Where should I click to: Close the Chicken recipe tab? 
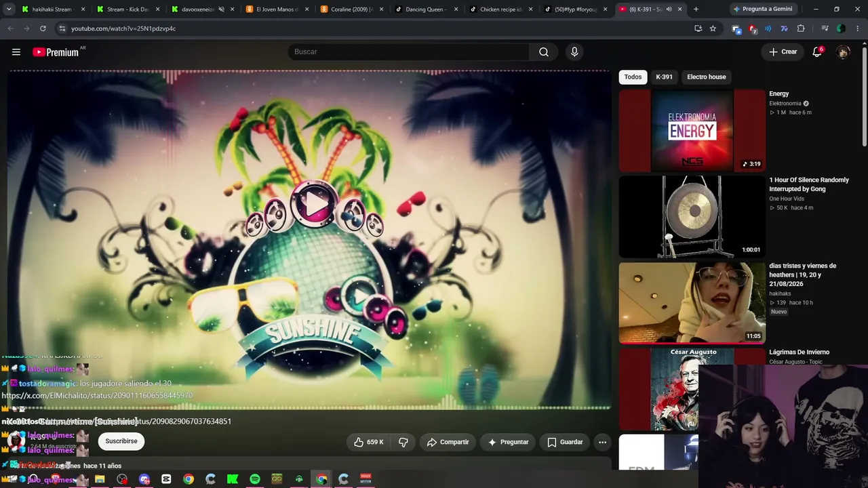[x=530, y=9]
